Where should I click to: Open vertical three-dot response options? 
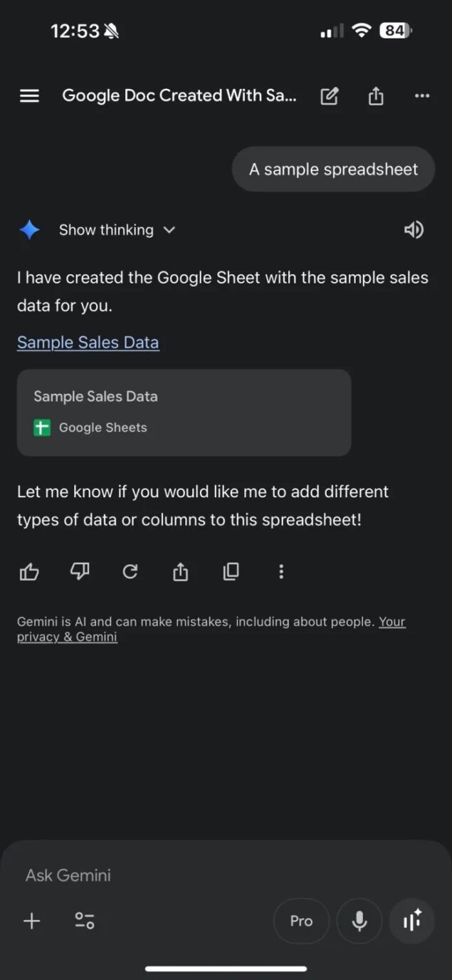point(281,571)
